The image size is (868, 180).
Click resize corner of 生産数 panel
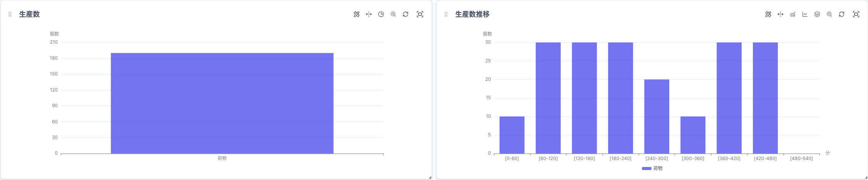click(430, 177)
